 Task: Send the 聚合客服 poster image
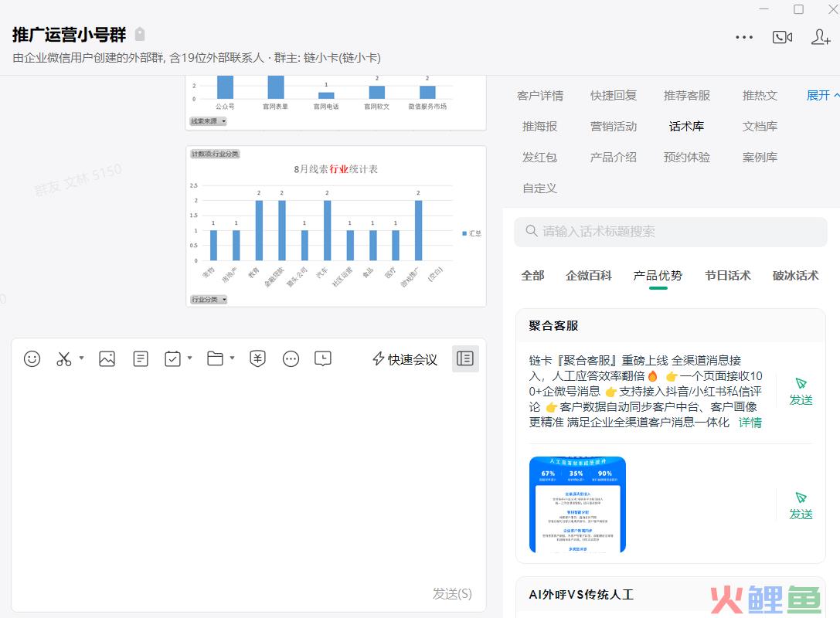(x=801, y=506)
